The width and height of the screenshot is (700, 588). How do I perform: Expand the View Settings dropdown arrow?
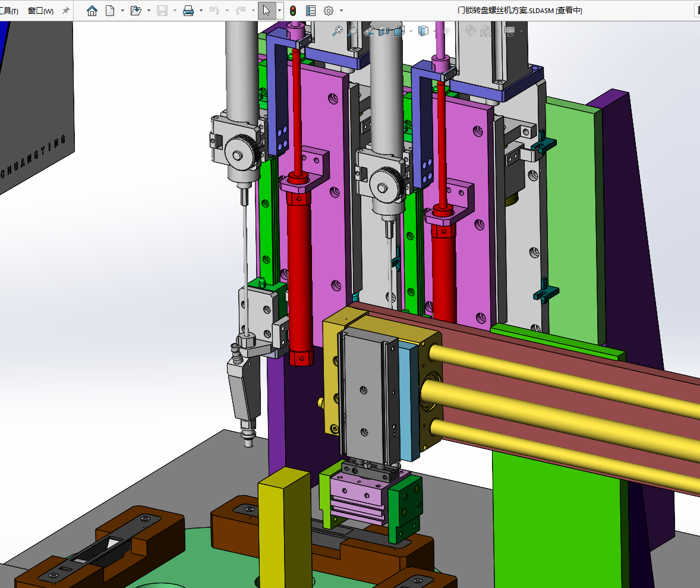[x=521, y=32]
